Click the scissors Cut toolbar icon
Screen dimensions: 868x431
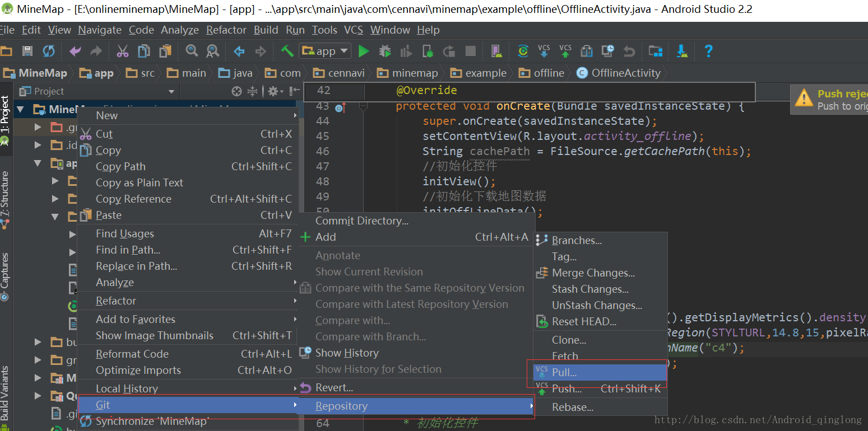coord(122,51)
